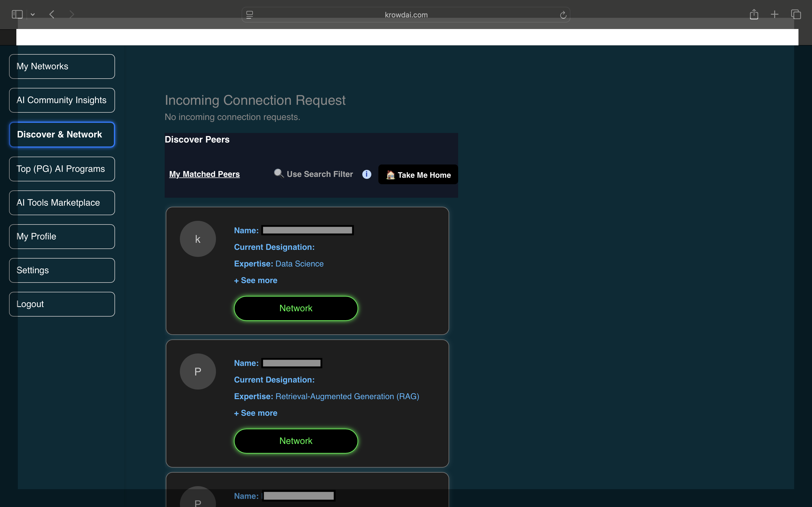Open Top (PG) AI Programs
This screenshot has height=507, width=812.
coord(62,169)
